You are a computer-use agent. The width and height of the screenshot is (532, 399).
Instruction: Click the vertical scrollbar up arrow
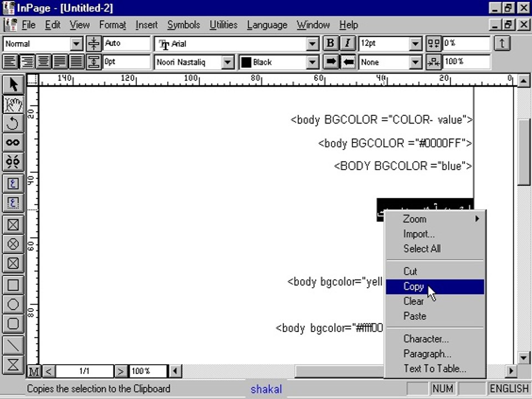[x=524, y=81]
